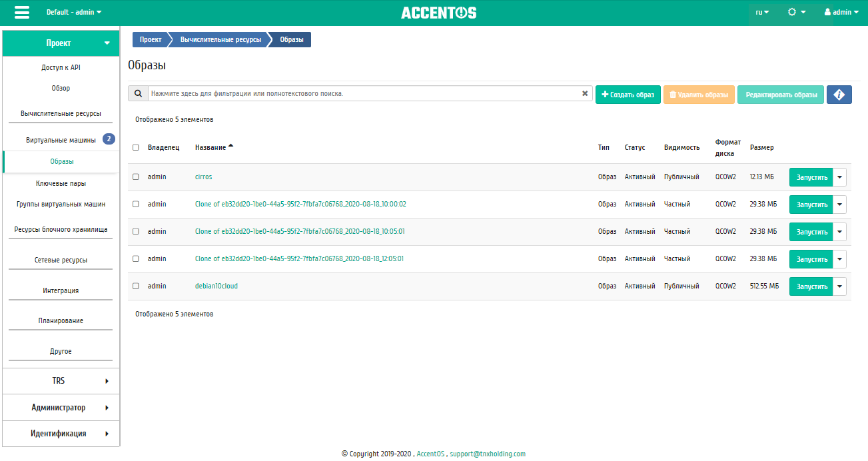The image size is (868, 461).
Task: Open Обзор menu item
Action: pyautogui.click(x=61, y=88)
